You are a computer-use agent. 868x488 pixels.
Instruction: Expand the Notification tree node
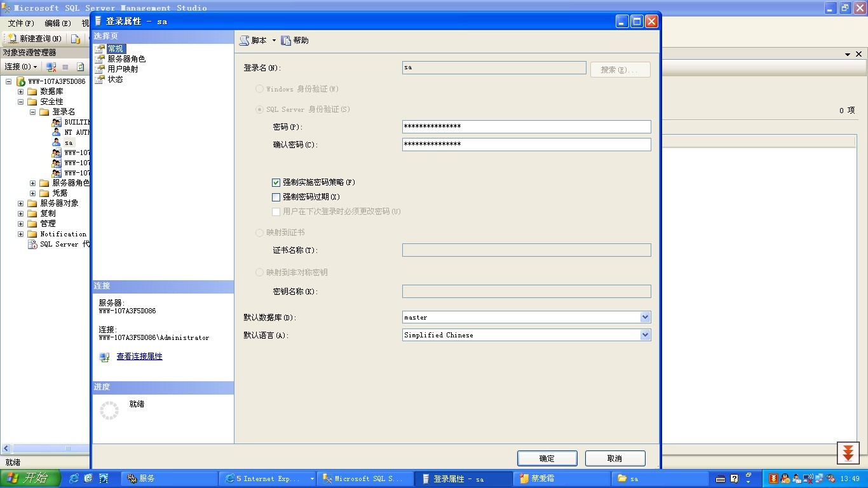[21, 234]
